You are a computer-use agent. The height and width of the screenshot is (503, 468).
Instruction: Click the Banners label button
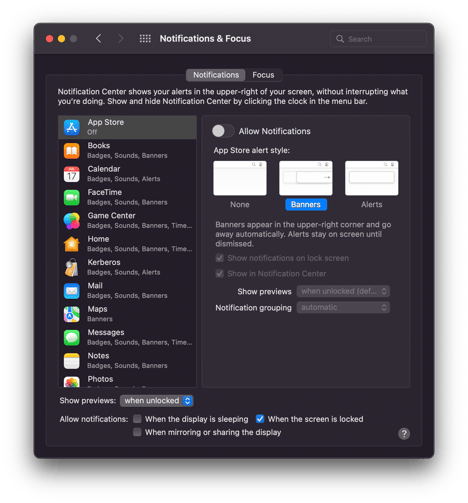tap(306, 204)
